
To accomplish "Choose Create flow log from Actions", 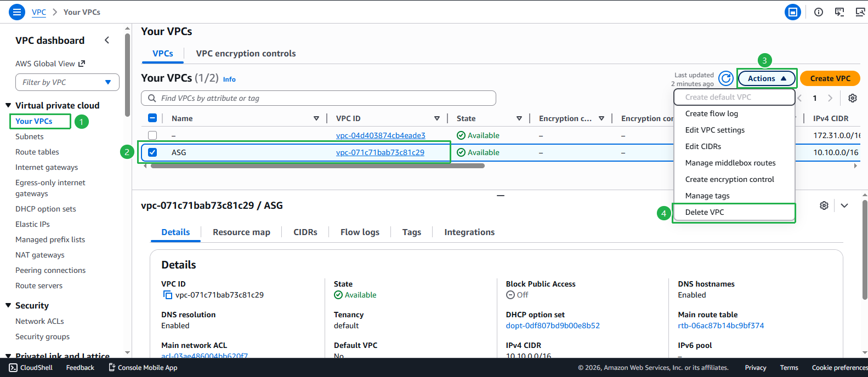I will pos(734,113).
